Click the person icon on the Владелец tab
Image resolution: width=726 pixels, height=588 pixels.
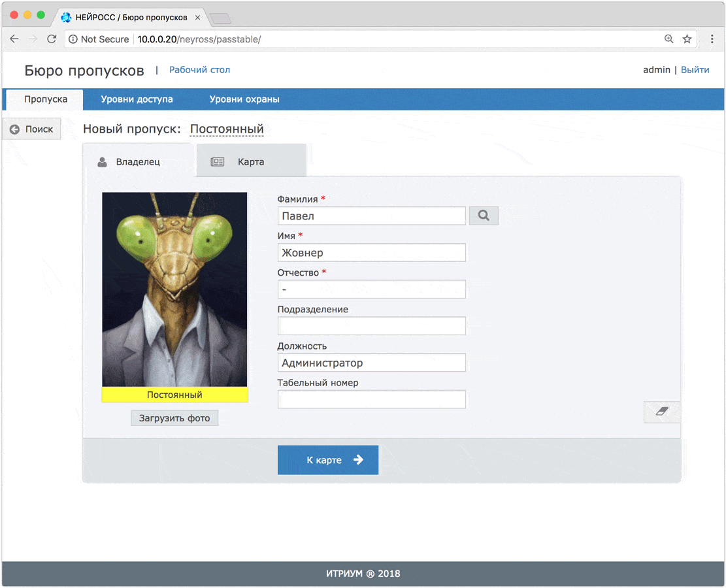coord(103,162)
